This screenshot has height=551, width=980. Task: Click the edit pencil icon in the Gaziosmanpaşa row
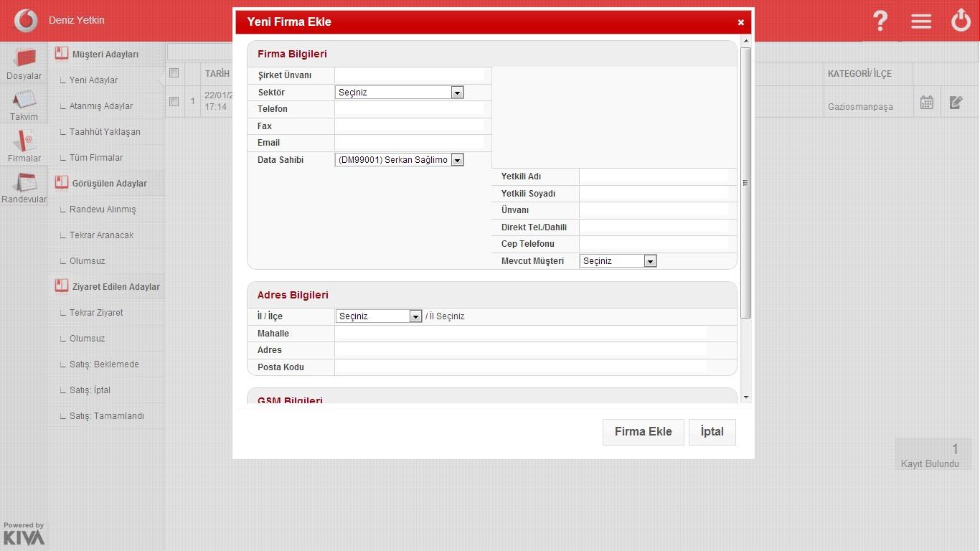(956, 103)
